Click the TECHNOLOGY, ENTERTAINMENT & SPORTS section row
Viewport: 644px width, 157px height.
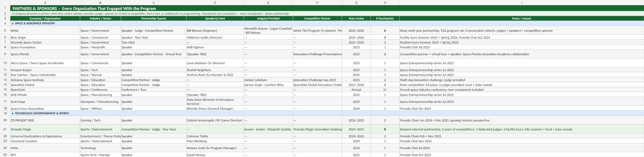coord(327,113)
